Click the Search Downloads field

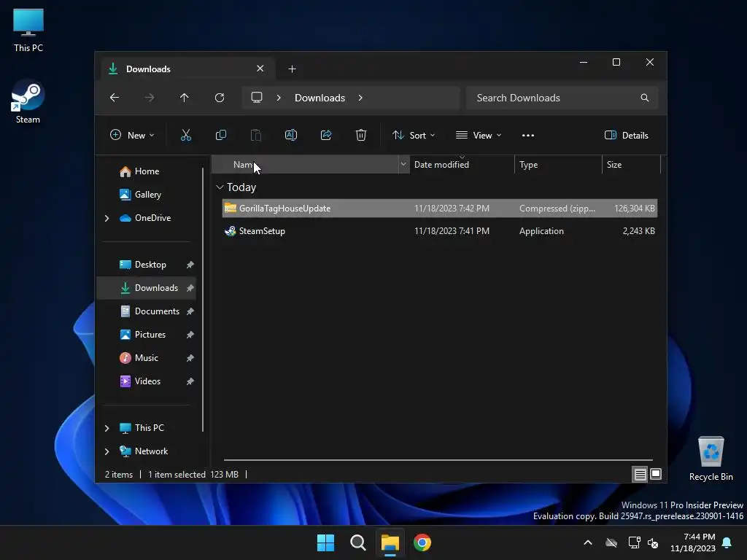coord(562,98)
